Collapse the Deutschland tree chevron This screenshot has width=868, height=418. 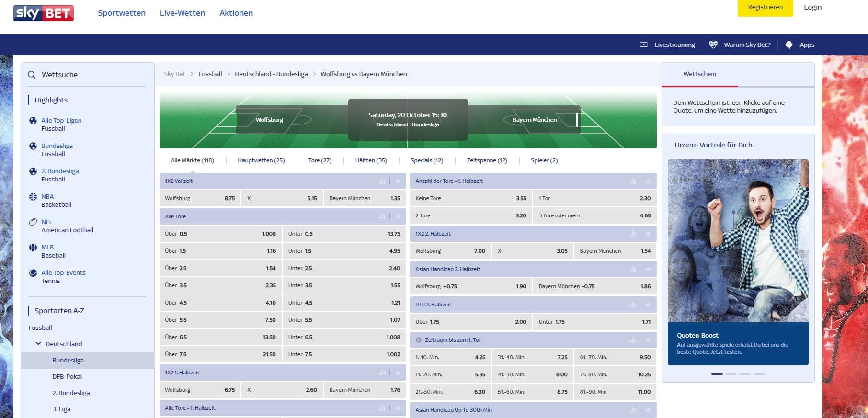coord(38,344)
